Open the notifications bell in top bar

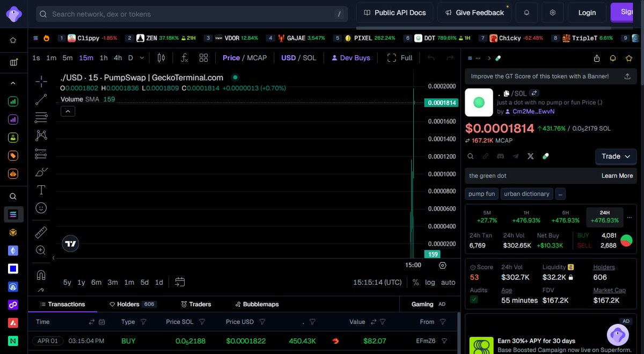526,12
